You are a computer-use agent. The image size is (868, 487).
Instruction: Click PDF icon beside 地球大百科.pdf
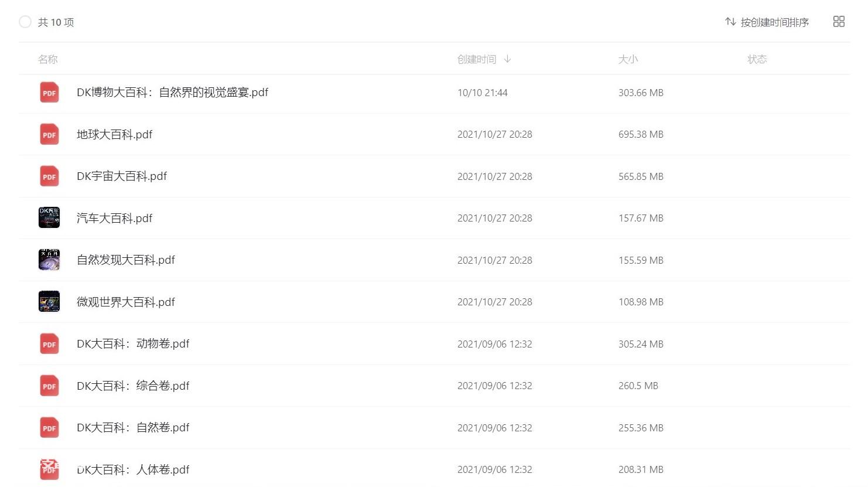[49, 134]
